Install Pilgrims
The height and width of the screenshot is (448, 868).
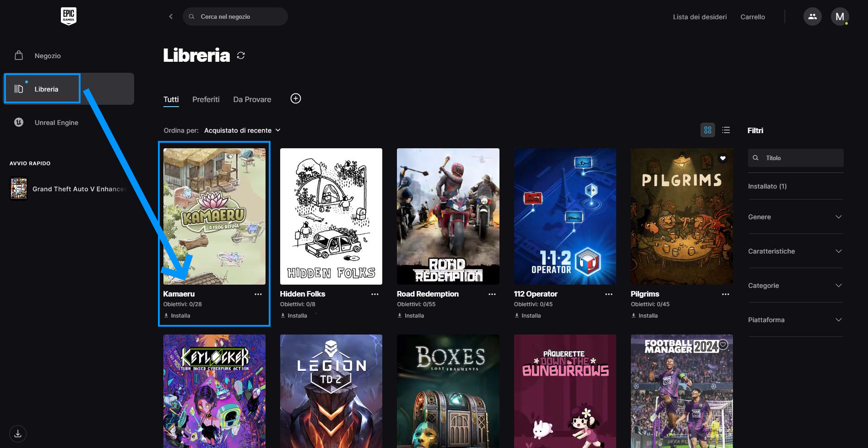(645, 316)
